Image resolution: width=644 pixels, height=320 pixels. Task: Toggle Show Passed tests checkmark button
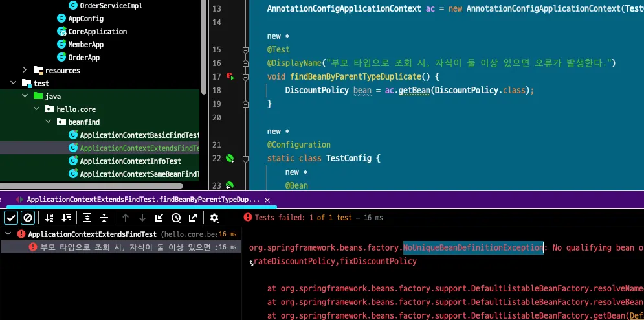pos(11,218)
